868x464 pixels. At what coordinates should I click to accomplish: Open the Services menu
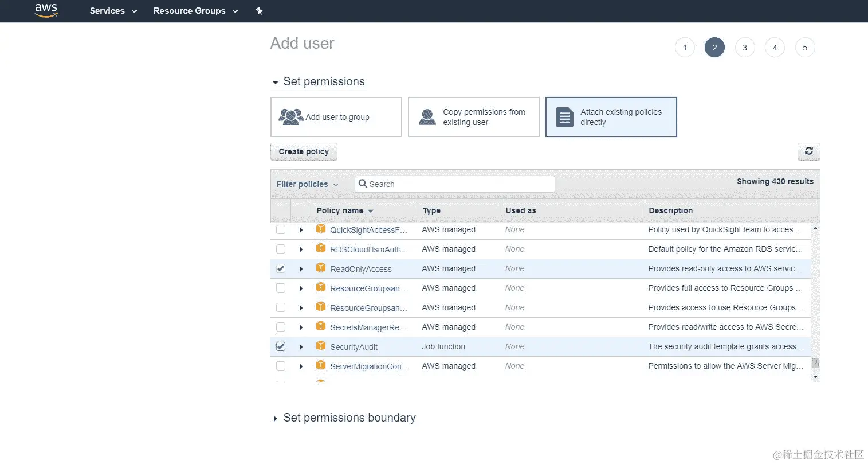pos(113,11)
